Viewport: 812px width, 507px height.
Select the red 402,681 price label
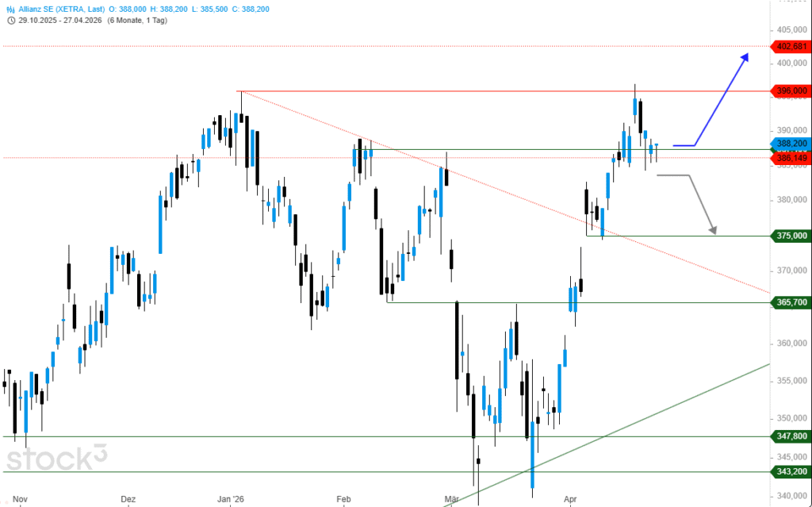[x=790, y=46]
